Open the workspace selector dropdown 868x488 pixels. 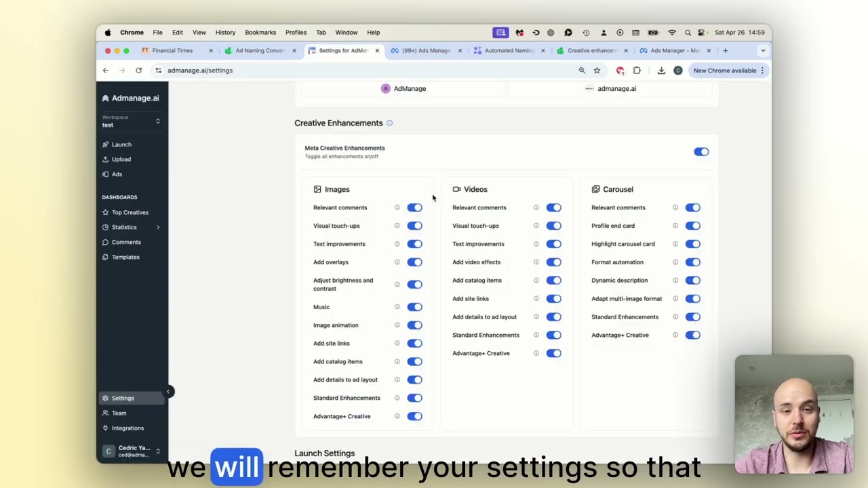pos(132,121)
